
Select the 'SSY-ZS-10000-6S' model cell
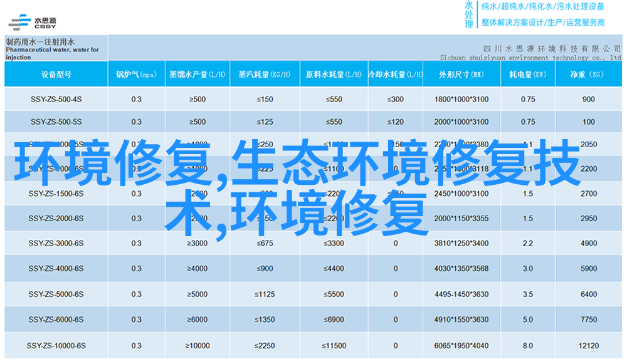pyautogui.click(x=56, y=346)
